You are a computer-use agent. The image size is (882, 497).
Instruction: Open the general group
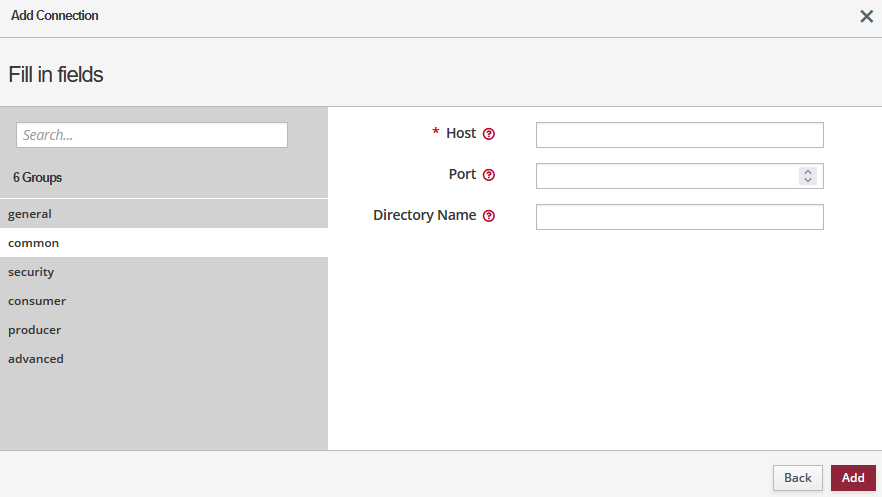[x=30, y=213]
